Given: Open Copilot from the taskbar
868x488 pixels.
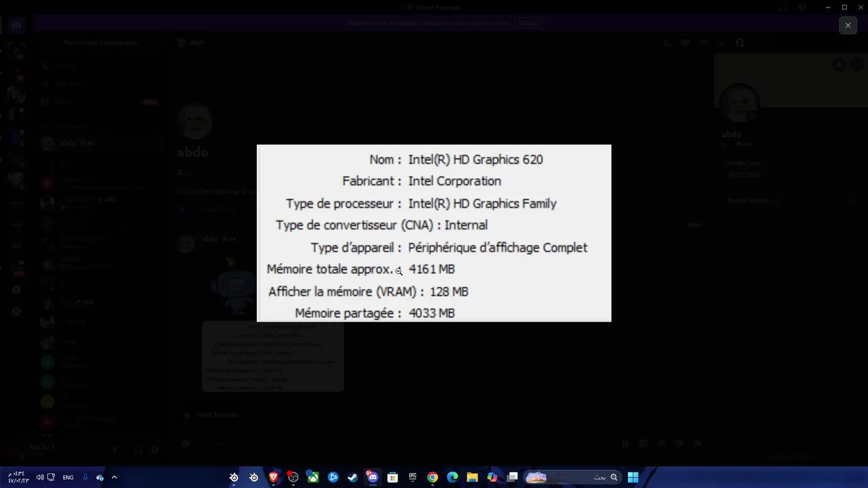Looking at the screenshot, I should point(492,477).
